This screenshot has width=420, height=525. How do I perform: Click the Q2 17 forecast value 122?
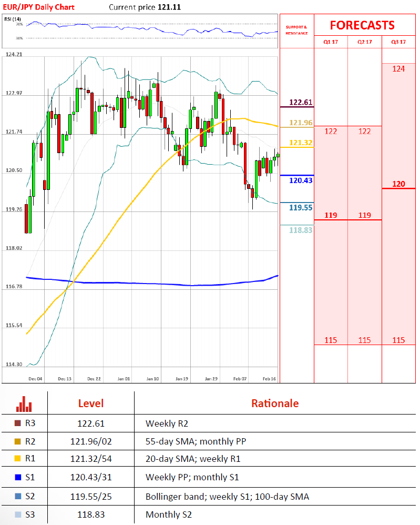364,132
